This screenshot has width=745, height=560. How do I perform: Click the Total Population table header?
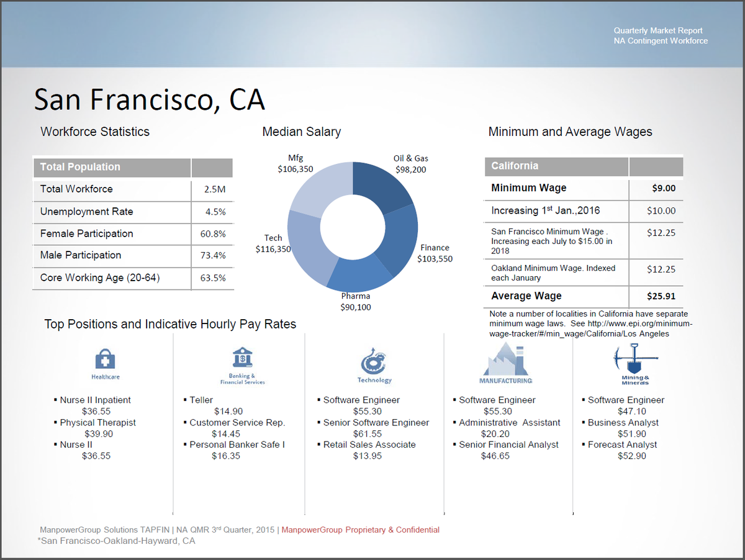click(x=80, y=167)
